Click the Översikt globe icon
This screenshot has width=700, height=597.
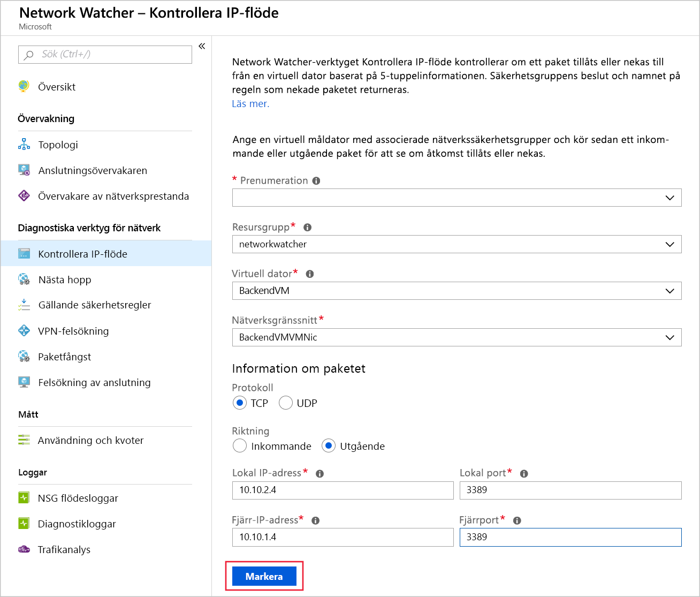pos(24,86)
